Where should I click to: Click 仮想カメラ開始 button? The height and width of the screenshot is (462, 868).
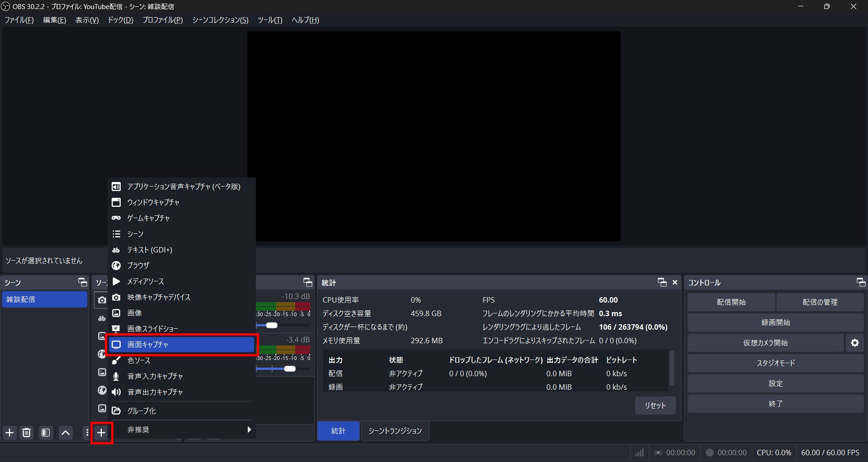[x=765, y=343]
